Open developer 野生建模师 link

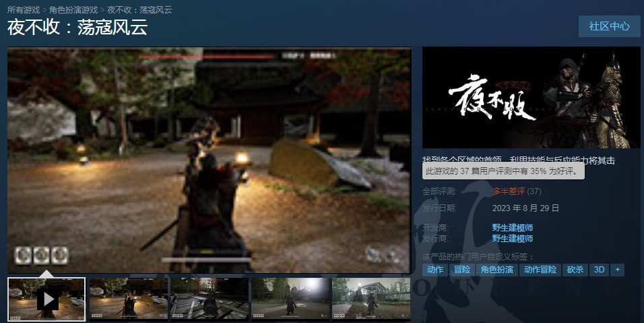coord(512,228)
